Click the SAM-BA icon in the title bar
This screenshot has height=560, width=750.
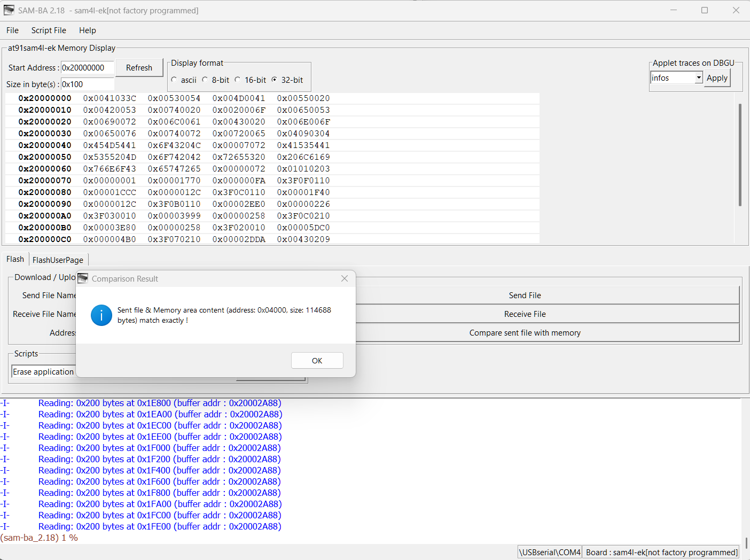click(x=9, y=10)
